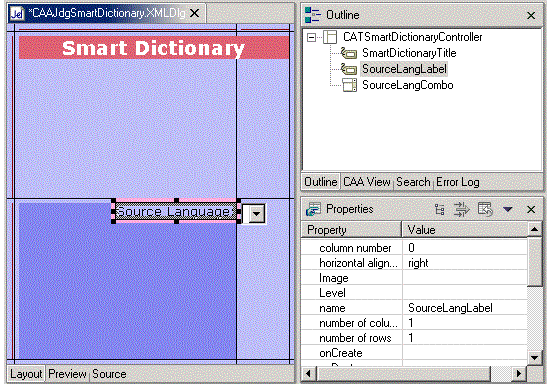Click the SmartDictionaryTitle label icon
This screenshot has height=384, width=547.
tap(349, 53)
